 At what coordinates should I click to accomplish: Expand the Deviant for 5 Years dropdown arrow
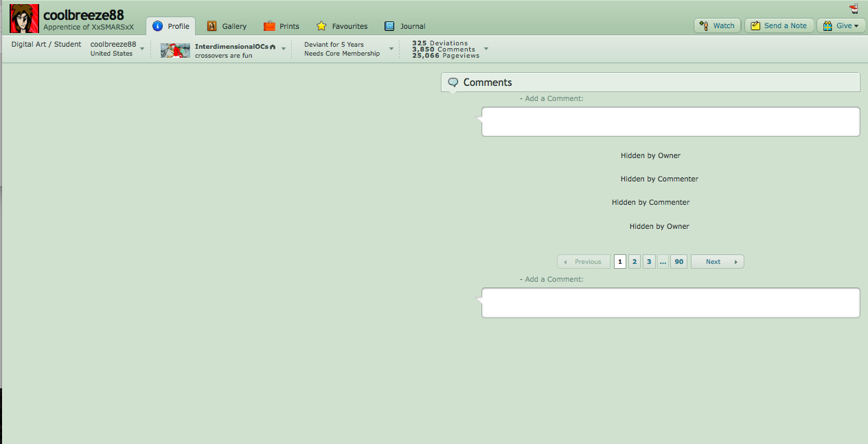coord(391,49)
